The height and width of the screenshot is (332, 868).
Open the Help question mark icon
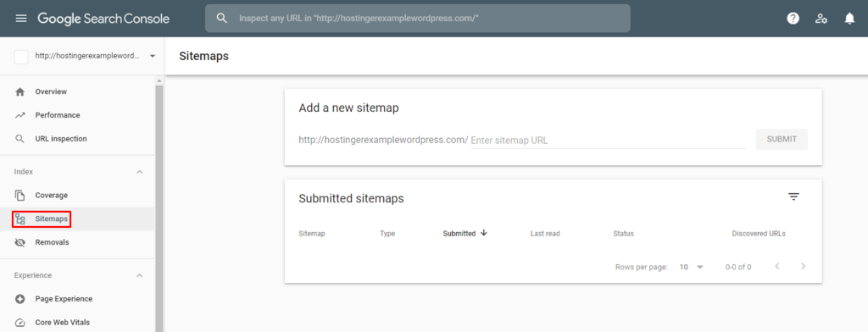(x=793, y=19)
